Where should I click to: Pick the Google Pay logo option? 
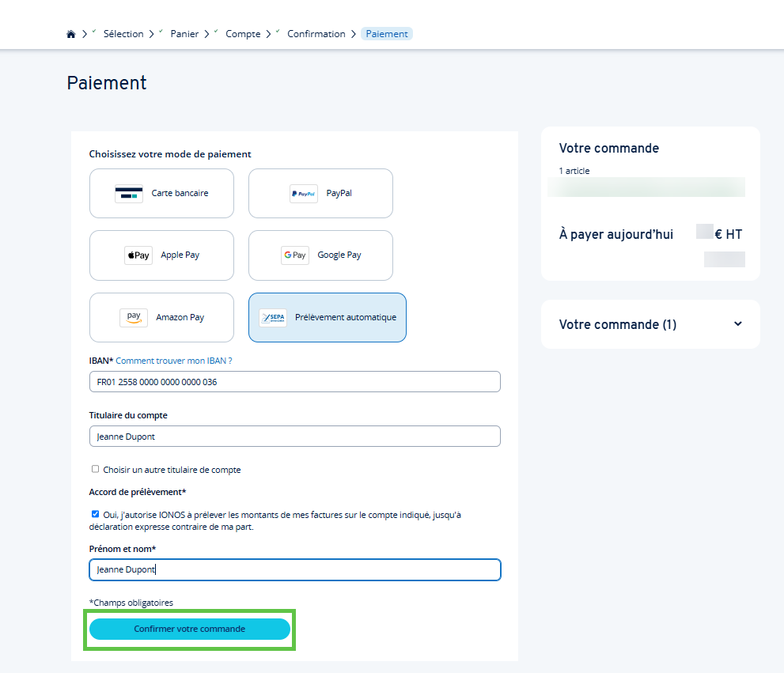tap(295, 255)
